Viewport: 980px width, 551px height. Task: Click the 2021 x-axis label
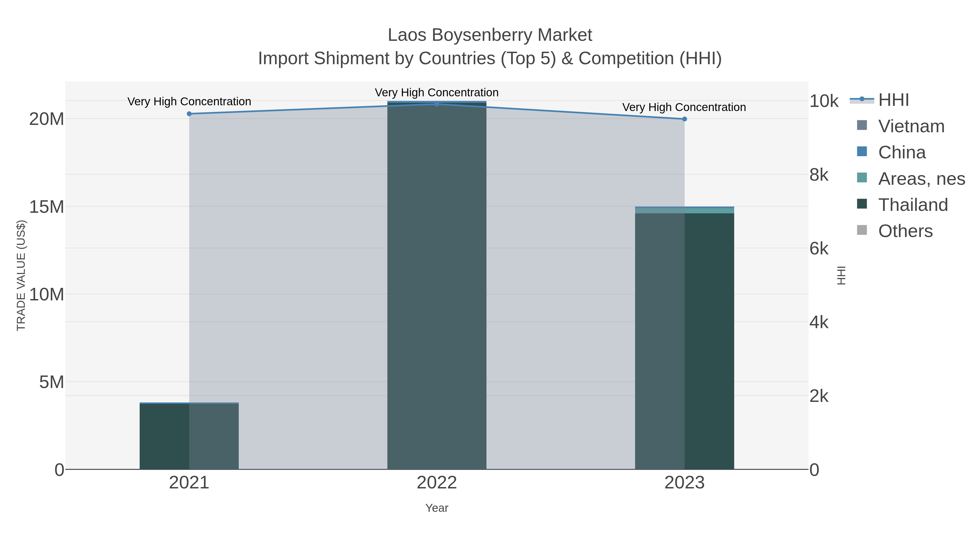189,483
